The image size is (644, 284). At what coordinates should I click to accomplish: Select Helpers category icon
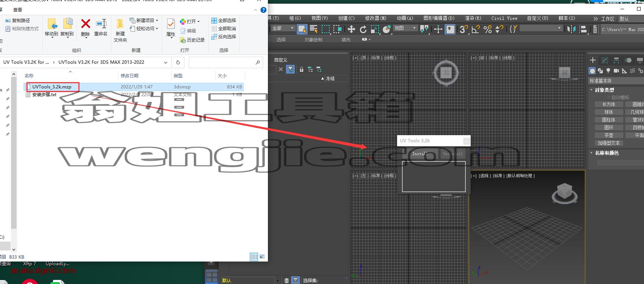624,71
